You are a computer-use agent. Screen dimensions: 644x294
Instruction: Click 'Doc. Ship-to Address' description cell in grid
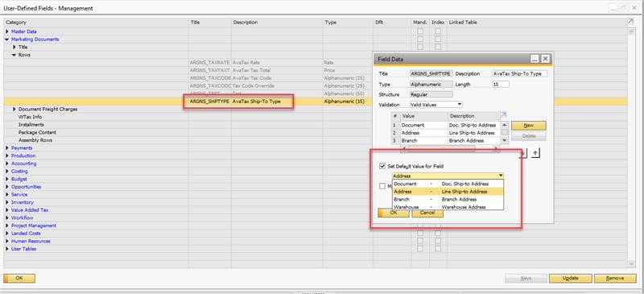point(474,125)
